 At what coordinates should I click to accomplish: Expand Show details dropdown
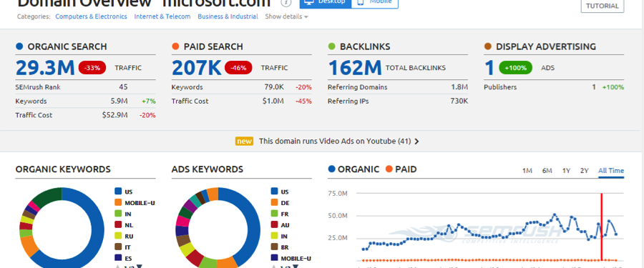click(x=287, y=16)
